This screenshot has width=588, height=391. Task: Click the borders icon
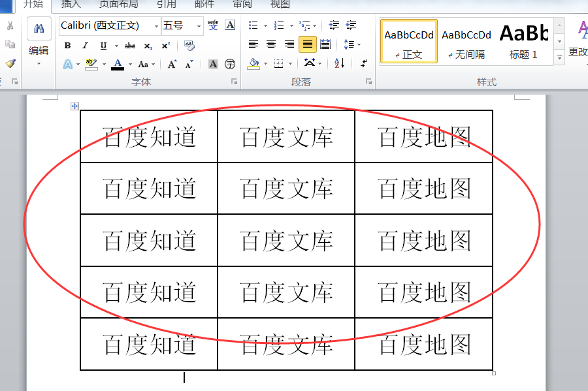pyautogui.click(x=278, y=64)
